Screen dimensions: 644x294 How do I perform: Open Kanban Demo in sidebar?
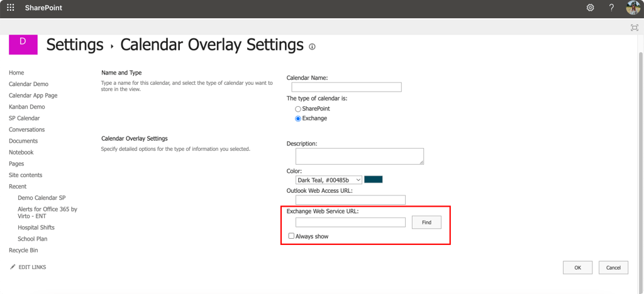click(27, 107)
